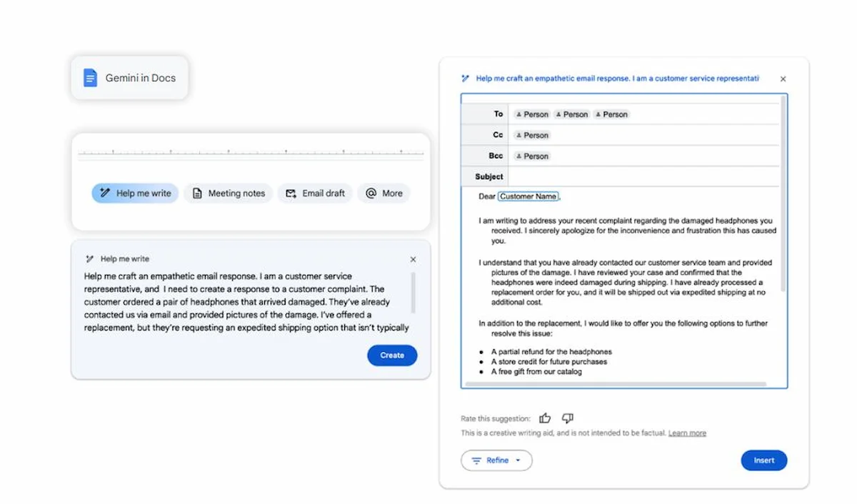Select the Meeting notes chip
Viewport: 857px width, 504px height.
pos(228,193)
